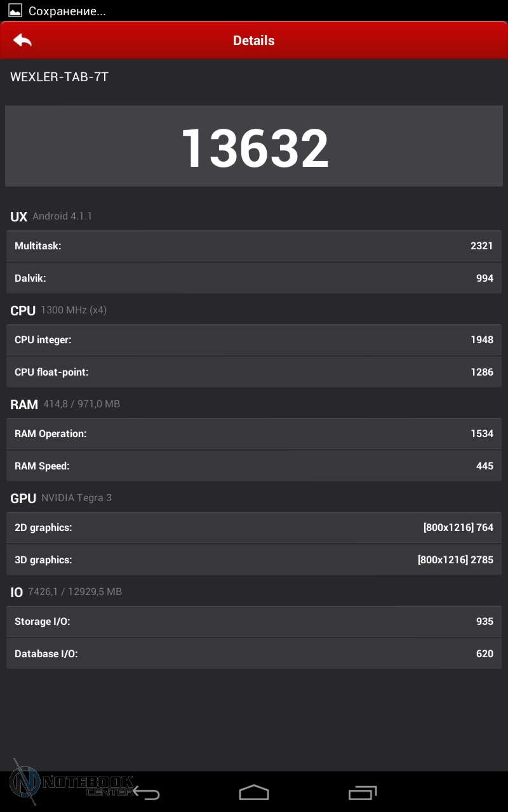
Task: Open the RAM Speed score row
Action: (254, 466)
